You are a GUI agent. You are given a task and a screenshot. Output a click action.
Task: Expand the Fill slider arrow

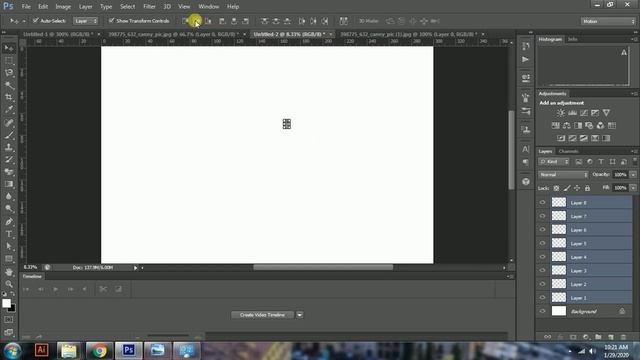coord(633,188)
